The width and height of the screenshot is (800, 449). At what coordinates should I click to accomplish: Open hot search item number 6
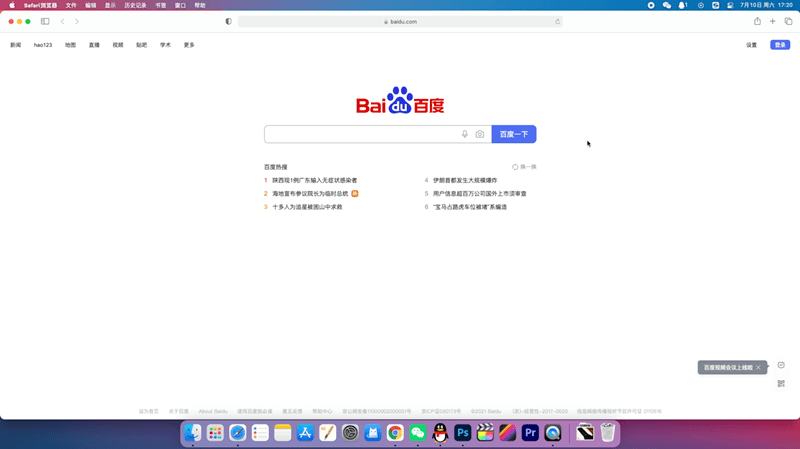pos(470,207)
